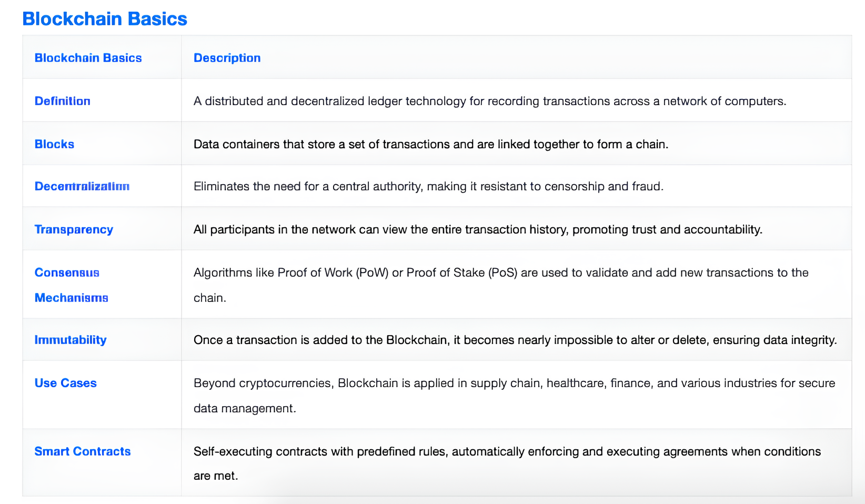Click the Blockchain Basics column header cell

(x=88, y=58)
